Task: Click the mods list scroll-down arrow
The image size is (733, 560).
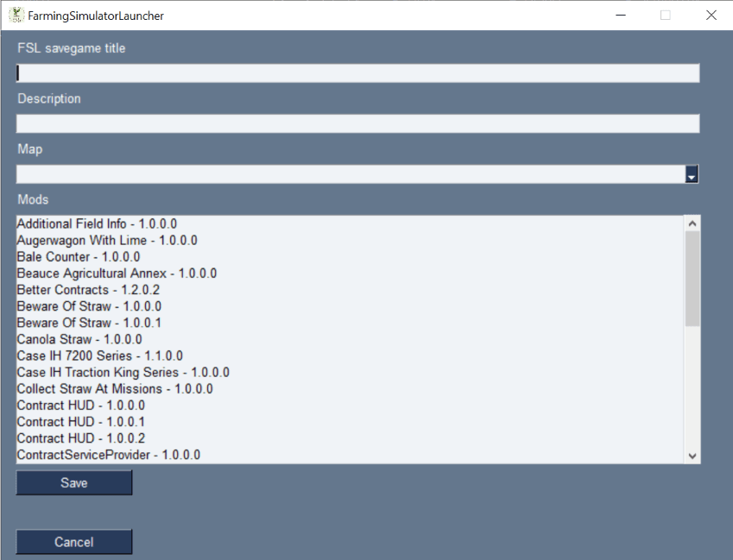Action: (x=692, y=456)
